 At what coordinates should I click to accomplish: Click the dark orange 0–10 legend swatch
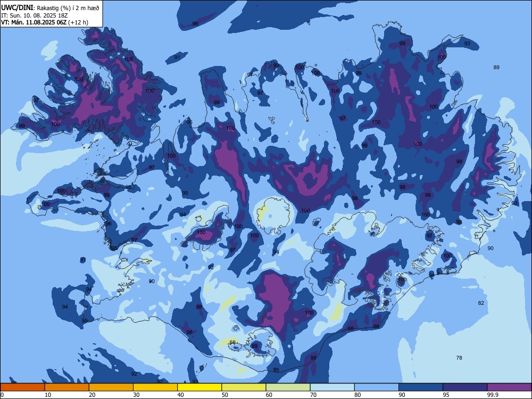(x=22, y=387)
